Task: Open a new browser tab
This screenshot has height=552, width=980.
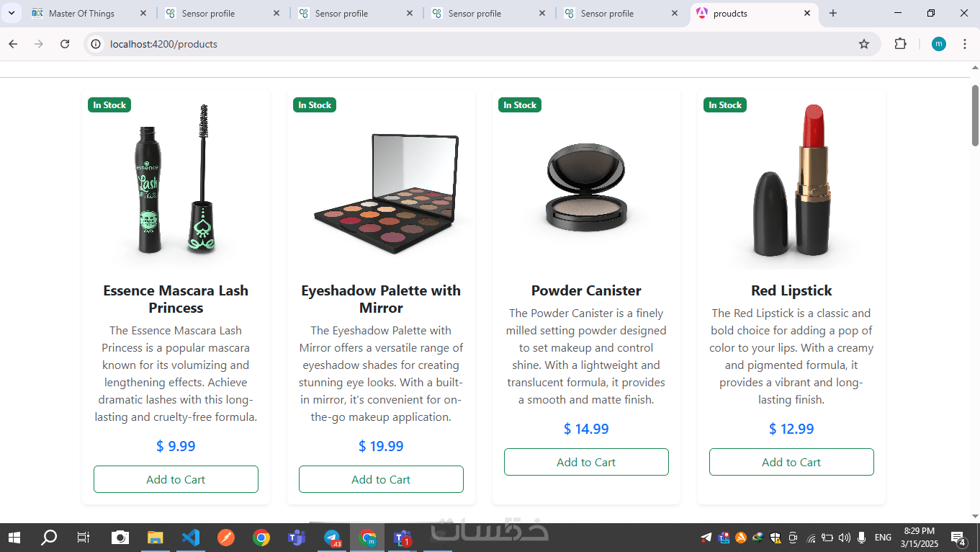Action: pos(833,13)
